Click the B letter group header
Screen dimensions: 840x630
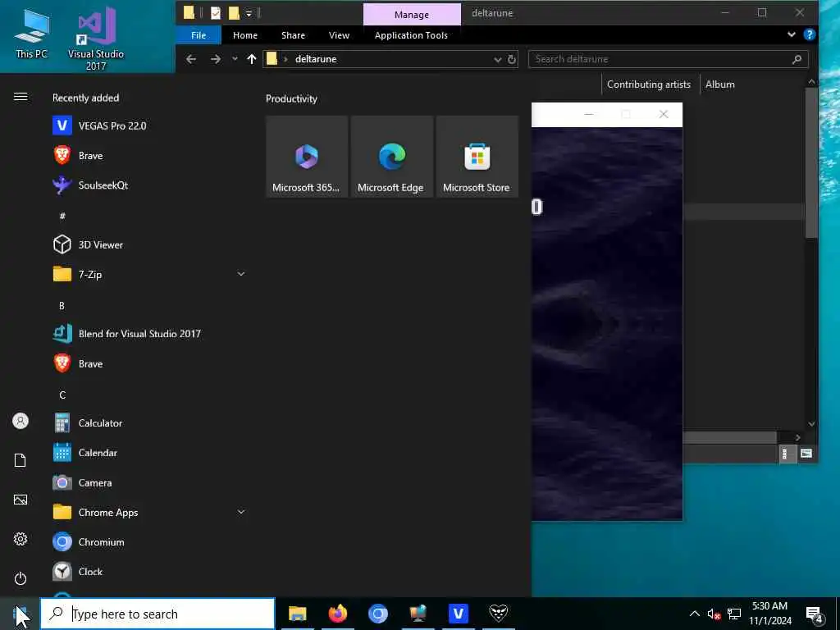coord(62,305)
